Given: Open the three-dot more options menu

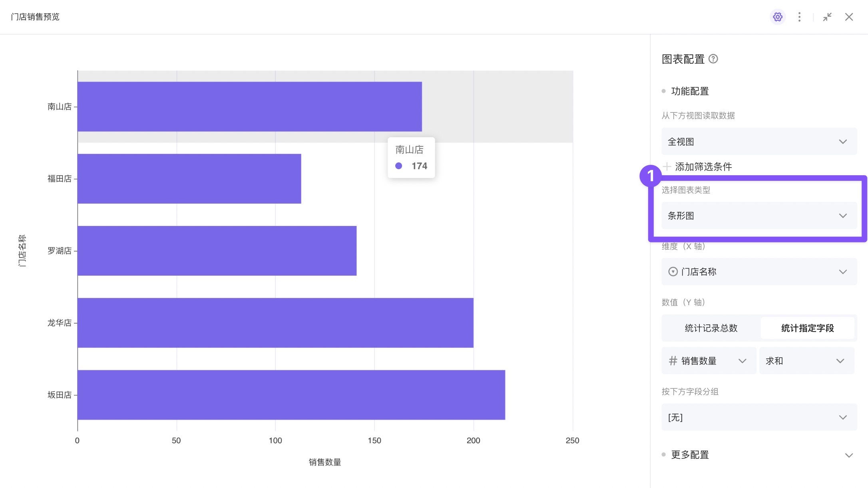Looking at the screenshot, I should [799, 17].
